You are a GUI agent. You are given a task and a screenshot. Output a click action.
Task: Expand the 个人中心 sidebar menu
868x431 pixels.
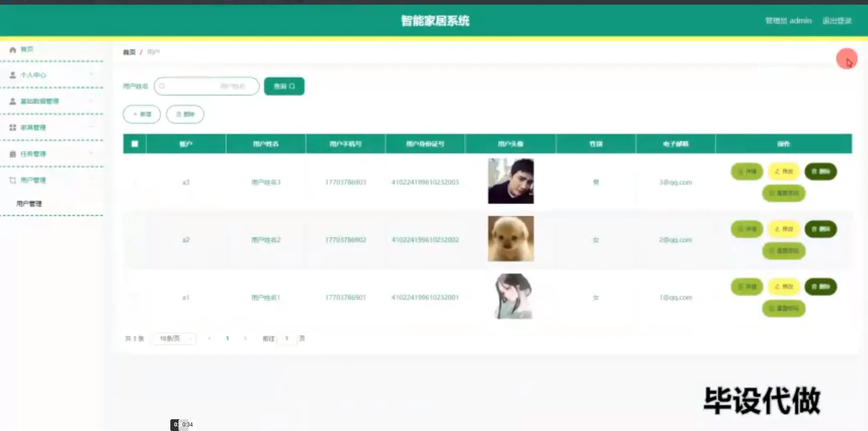click(x=92, y=75)
